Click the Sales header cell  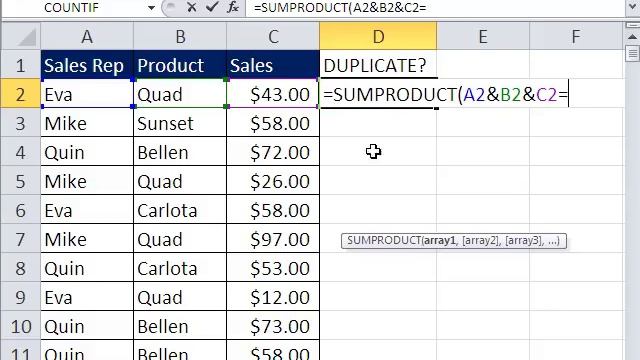coord(273,65)
